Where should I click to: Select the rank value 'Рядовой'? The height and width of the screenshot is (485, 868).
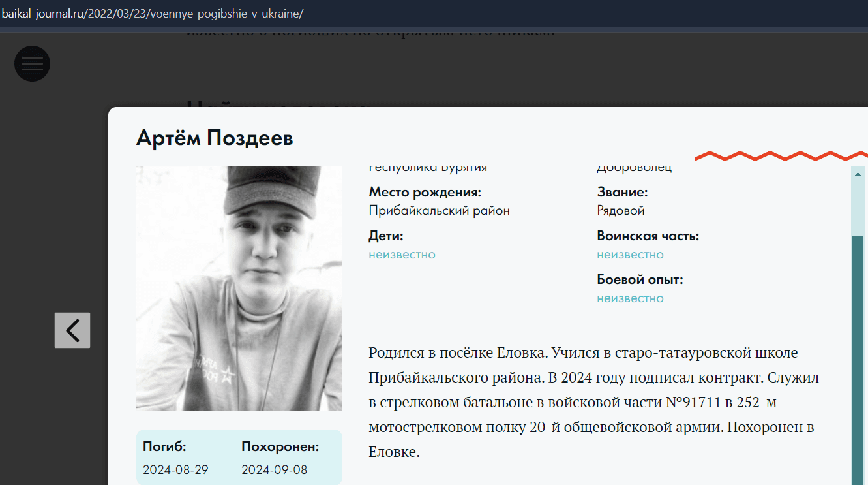(620, 211)
